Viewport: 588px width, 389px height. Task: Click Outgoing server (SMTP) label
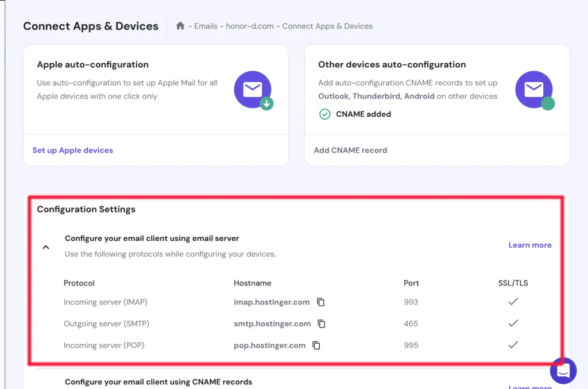[x=106, y=323]
